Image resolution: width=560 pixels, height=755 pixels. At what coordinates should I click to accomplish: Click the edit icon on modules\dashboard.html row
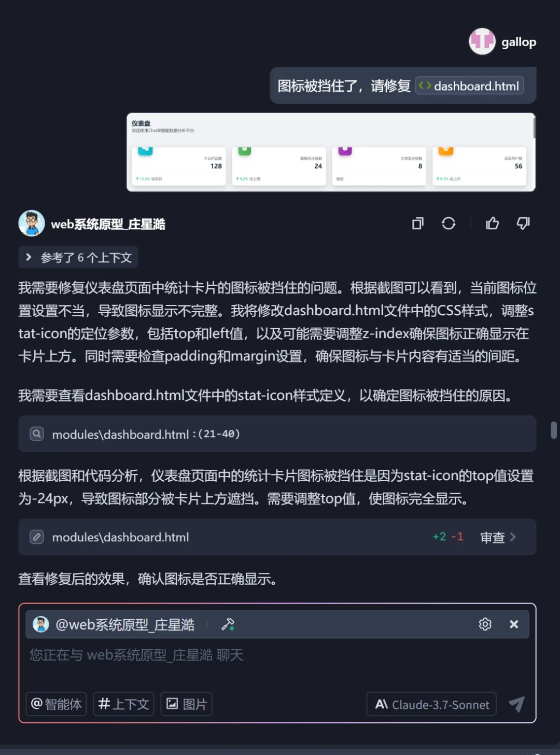(37, 537)
